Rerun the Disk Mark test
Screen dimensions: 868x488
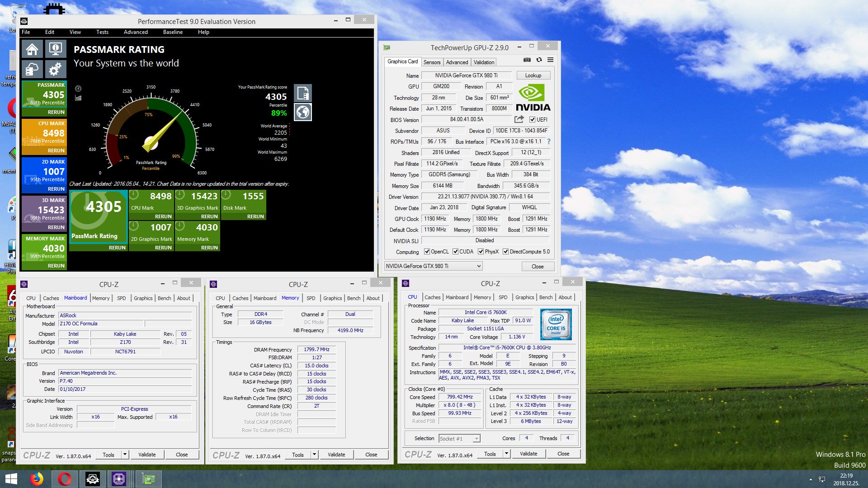255,216
